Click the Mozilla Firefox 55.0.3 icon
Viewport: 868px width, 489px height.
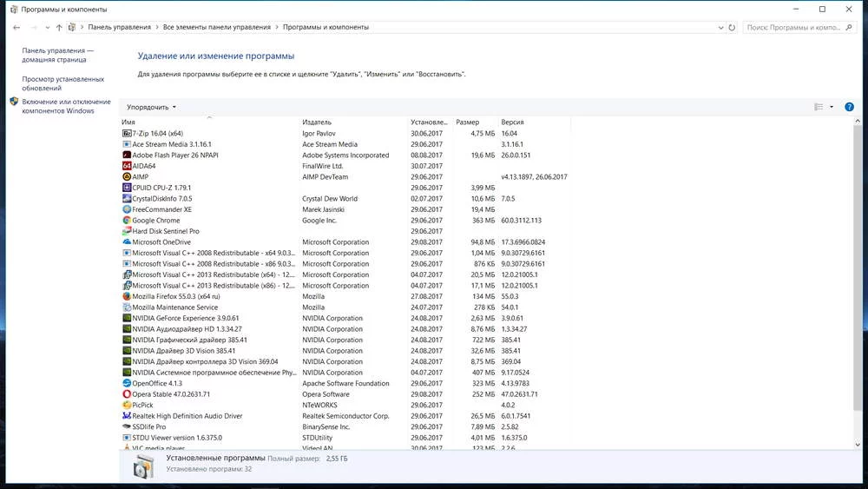tap(127, 296)
